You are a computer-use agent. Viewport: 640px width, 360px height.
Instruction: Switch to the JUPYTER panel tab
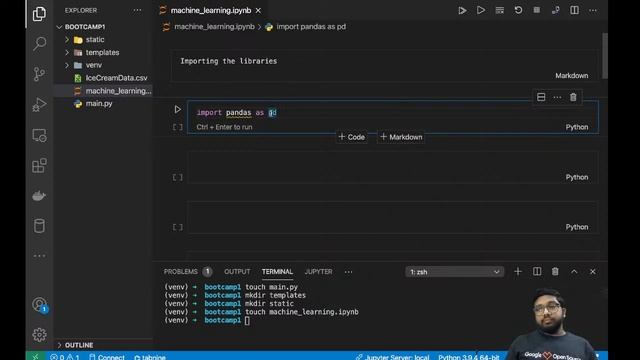318,271
